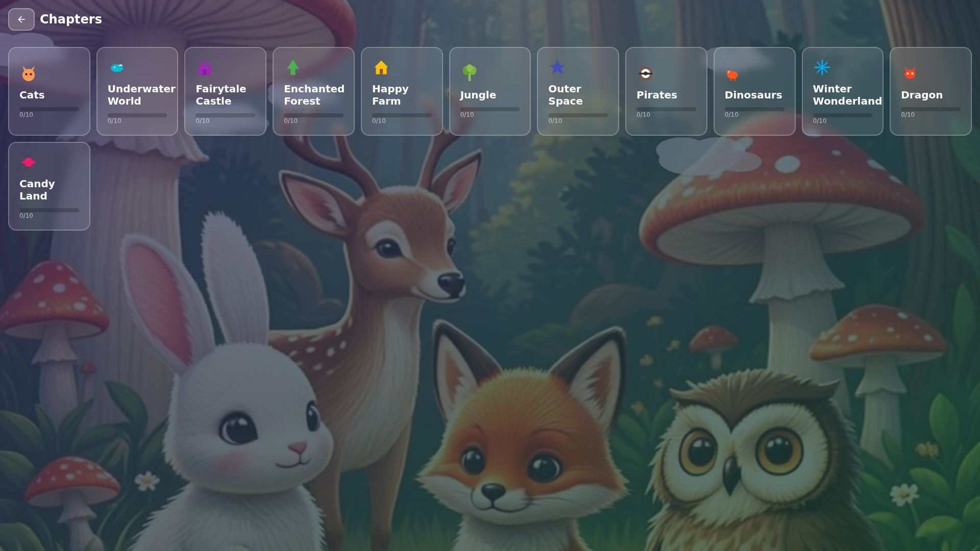Open the Outer Space chapter title

[566, 95]
